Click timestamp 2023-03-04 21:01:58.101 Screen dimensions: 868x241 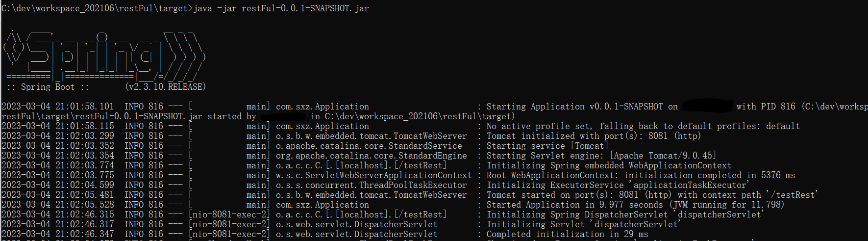[58, 107]
